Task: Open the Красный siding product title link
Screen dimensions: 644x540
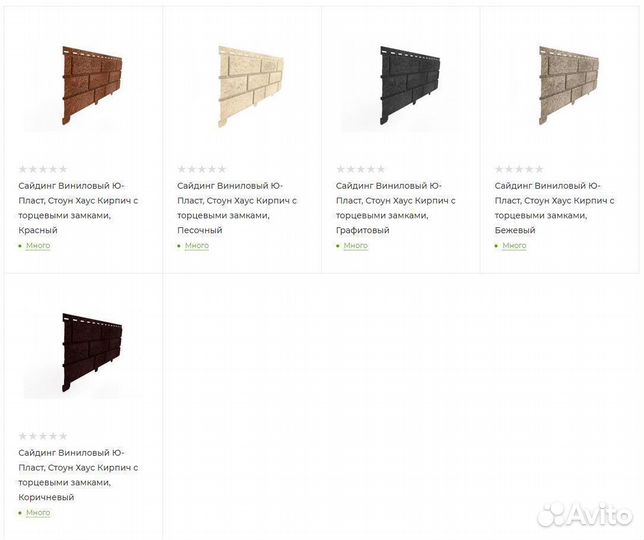Action: point(78,207)
